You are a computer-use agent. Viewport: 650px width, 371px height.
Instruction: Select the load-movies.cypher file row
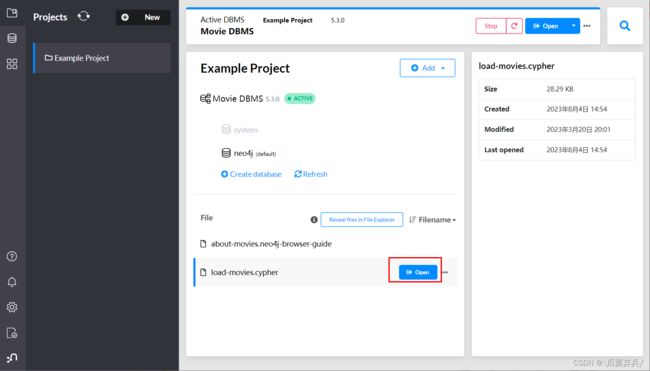(x=325, y=272)
